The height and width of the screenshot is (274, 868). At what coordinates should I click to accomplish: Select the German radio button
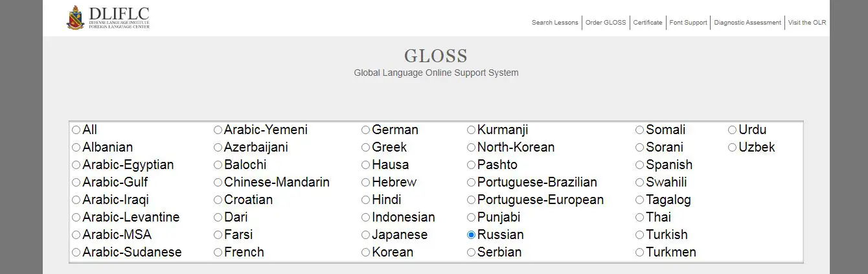(x=366, y=130)
